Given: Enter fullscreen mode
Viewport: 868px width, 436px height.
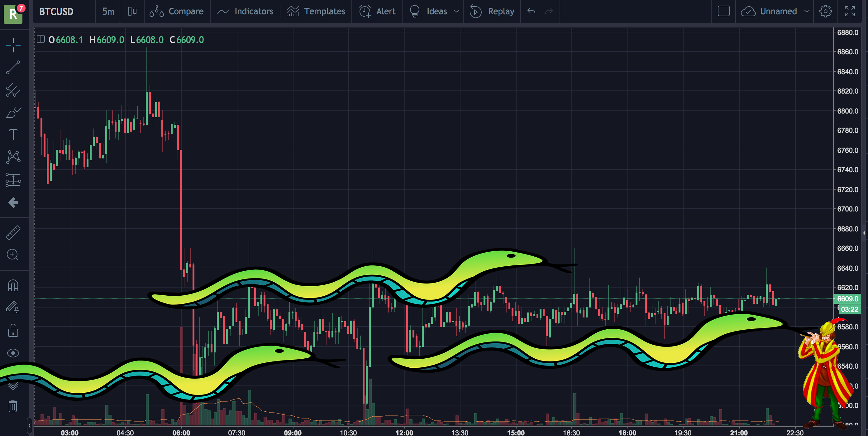Looking at the screenshot, I should (850, 12).
